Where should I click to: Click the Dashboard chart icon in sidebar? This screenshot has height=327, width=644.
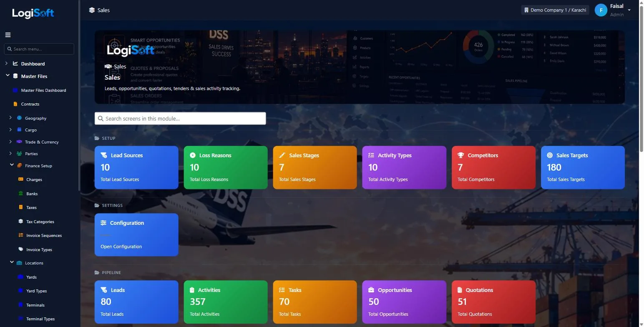tap(15, 64)
